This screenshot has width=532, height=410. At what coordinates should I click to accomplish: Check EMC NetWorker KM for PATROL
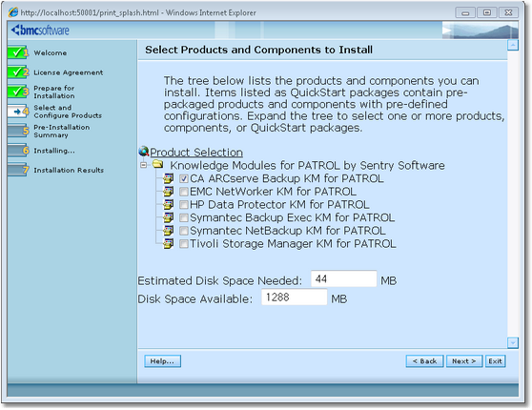pos(184,192)
